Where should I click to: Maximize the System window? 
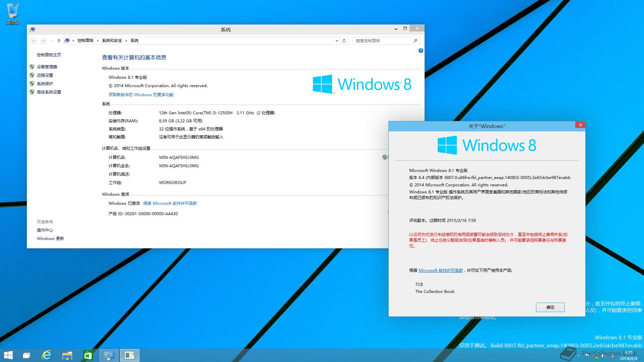tap(405, 28)
